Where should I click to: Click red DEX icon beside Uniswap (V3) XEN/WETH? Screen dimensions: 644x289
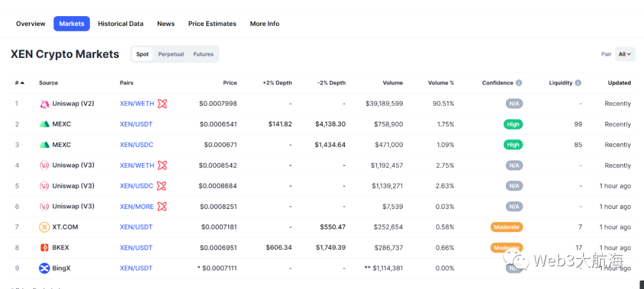[x=162, y=165]
